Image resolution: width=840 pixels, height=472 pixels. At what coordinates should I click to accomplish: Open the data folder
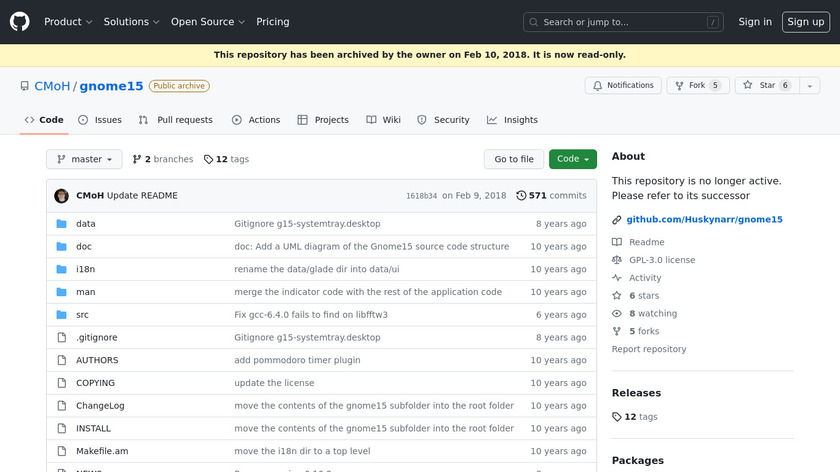(x=86, y=224)
